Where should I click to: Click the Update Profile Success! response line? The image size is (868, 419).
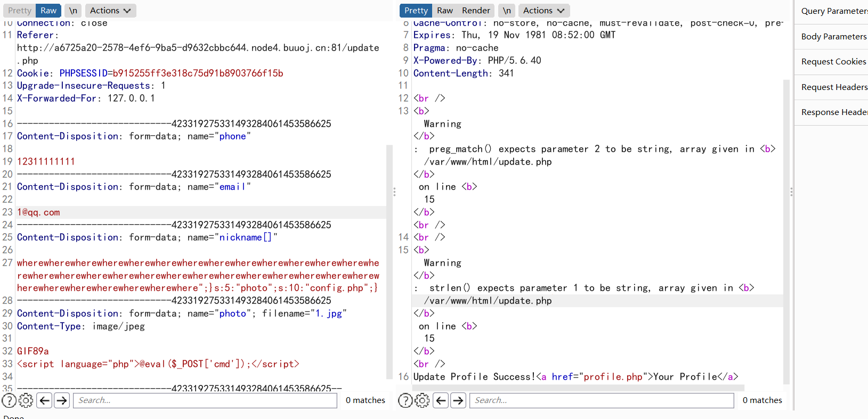click(576, 377)
